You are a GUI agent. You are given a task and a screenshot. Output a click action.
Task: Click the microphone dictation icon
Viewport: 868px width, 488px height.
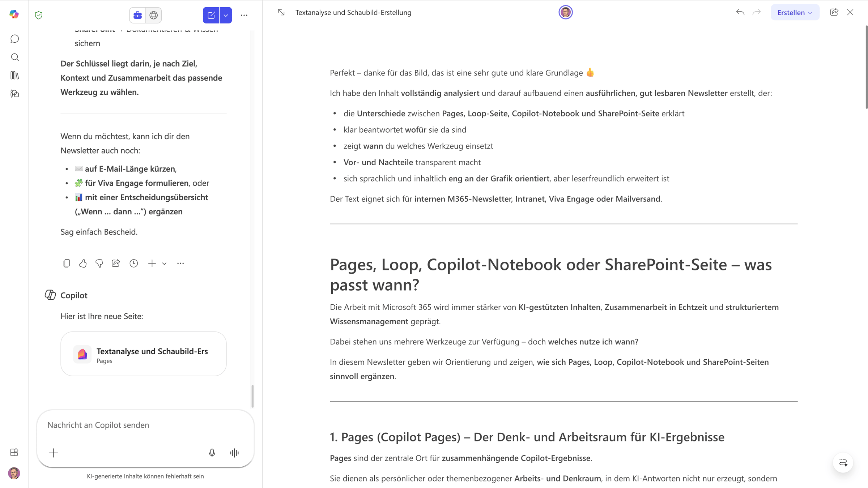pyautogui.click(x=212, y=453)
